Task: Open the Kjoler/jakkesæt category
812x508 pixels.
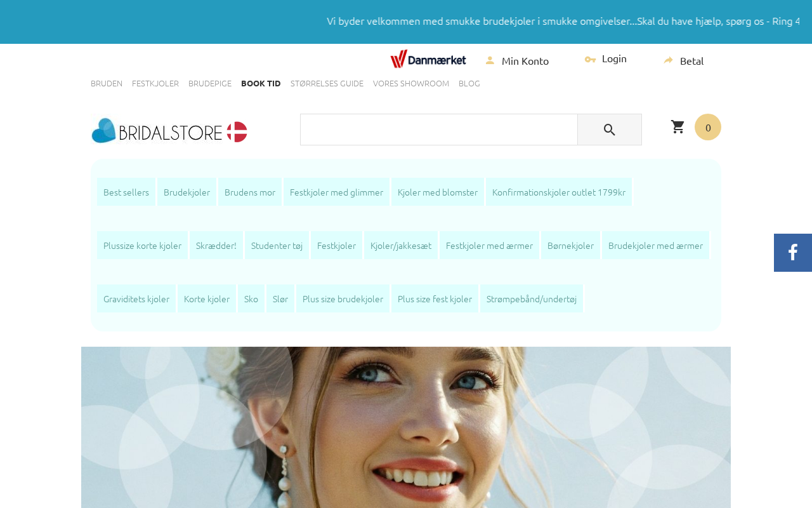Action: click(x=401, y=245)
